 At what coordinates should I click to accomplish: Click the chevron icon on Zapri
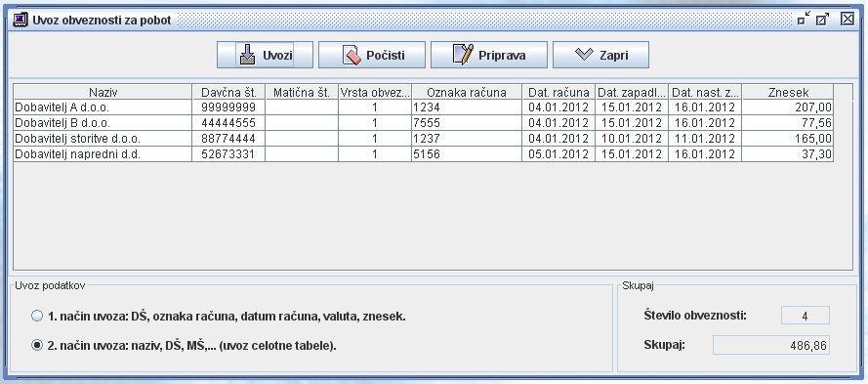(x=584, y=55)
